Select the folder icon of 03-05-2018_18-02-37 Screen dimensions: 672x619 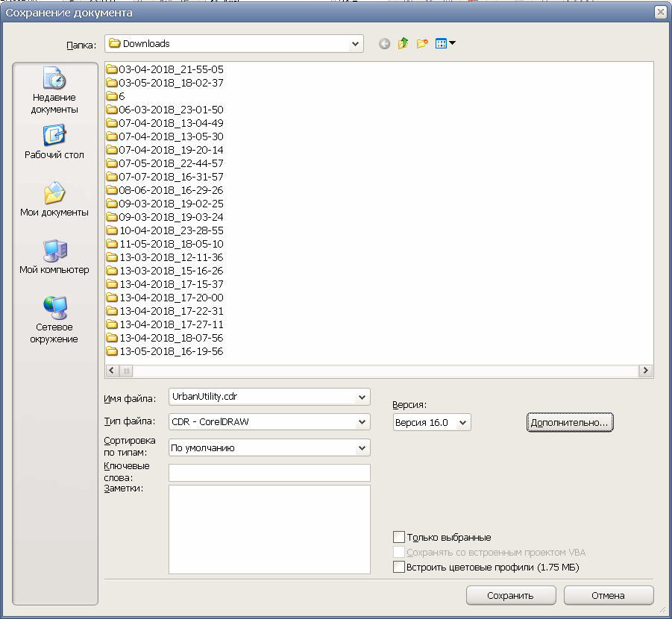(112, 83)
